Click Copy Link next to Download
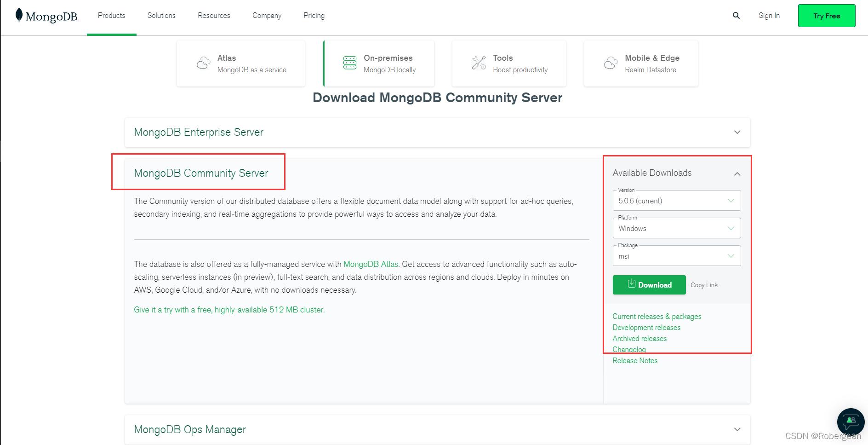Screen dimensions: 868x445 pos(704,285)
